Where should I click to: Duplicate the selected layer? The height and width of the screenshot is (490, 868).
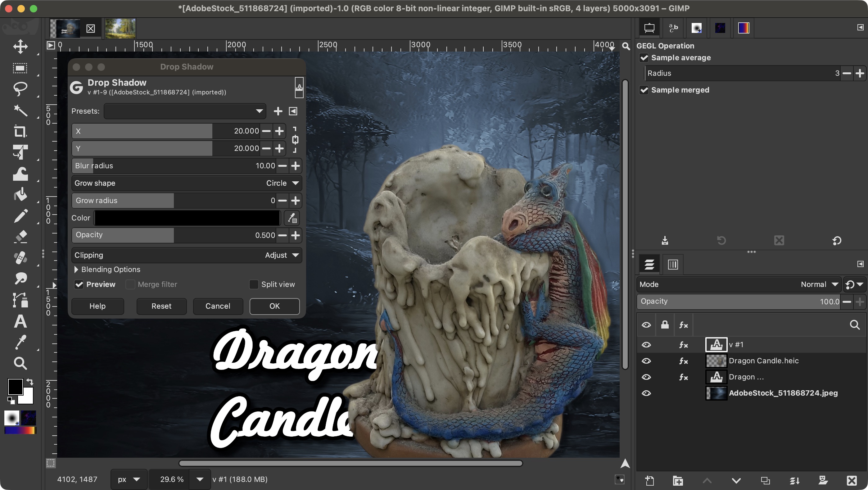pyautogui.click(x=765, y=481)
